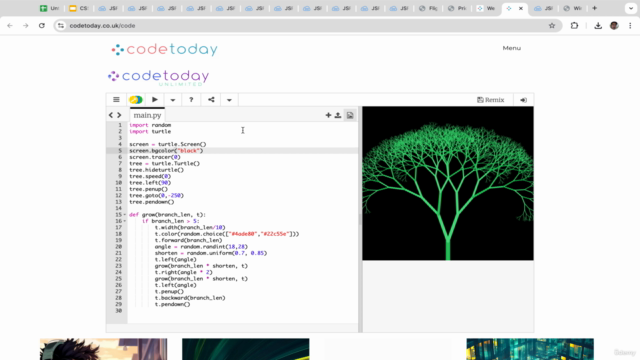Click the 'screen = turtle.Screen()' line
This screenshot has width=640, height=360.
click(x=168, y=144)
